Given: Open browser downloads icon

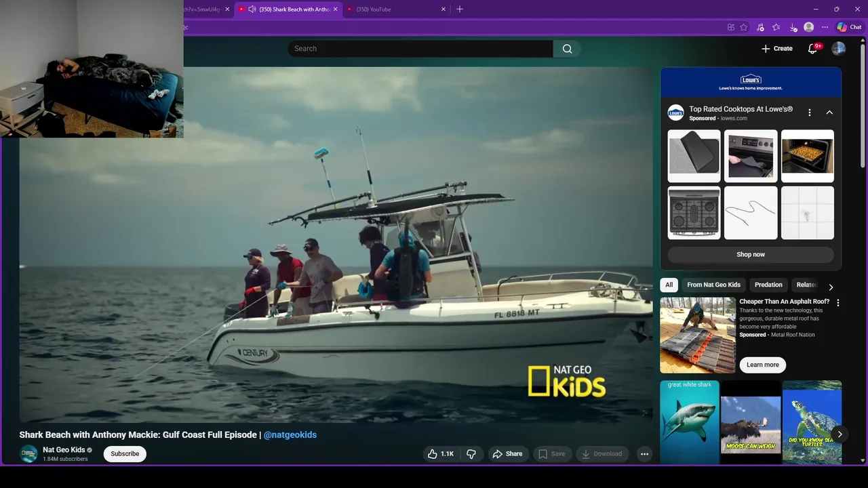Looking at the screenshot, I should pyautogui.click(x=793, y=27).
